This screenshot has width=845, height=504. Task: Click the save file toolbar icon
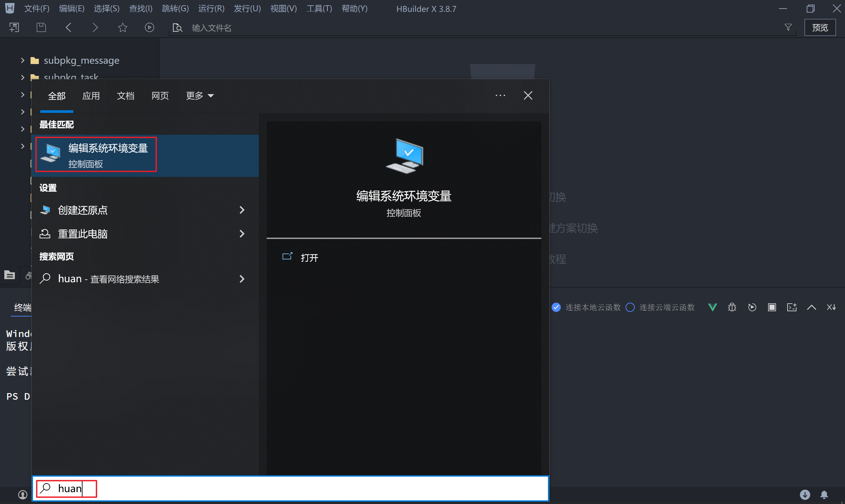[41, 27]
